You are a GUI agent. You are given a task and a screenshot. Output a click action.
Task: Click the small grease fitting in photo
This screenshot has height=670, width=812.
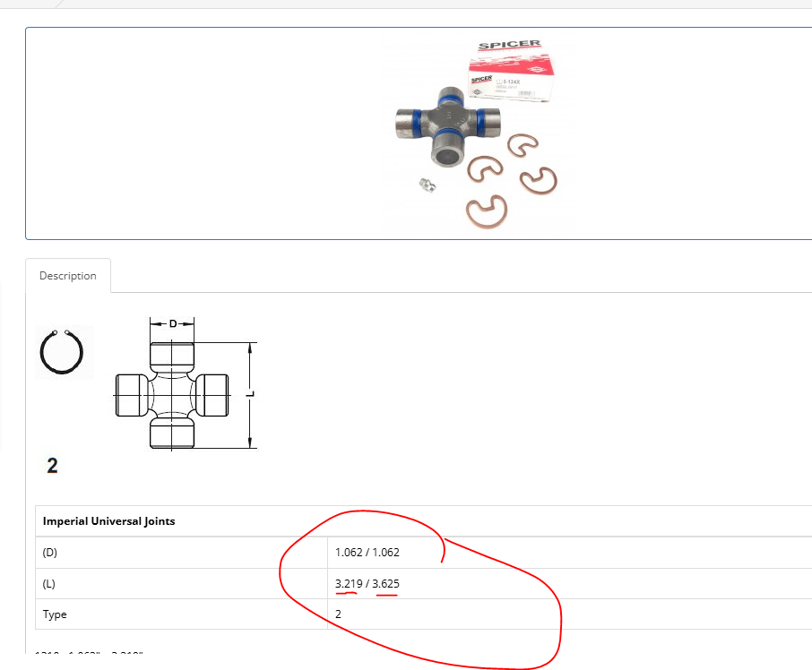(426, 185)
